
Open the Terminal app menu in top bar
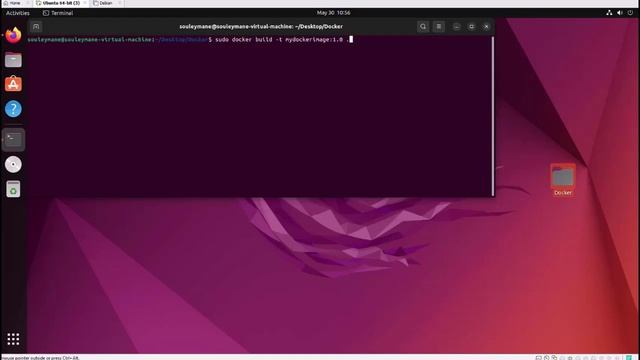click(58, 13)
